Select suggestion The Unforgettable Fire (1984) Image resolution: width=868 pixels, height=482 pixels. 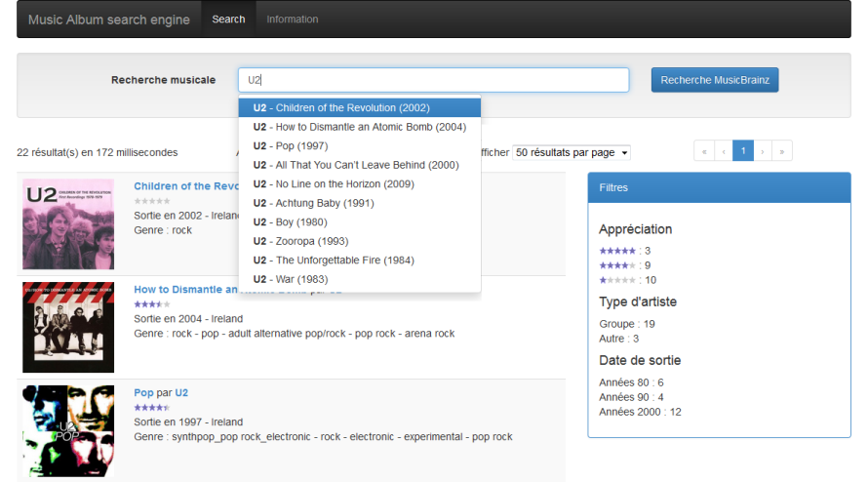[360, 261]
